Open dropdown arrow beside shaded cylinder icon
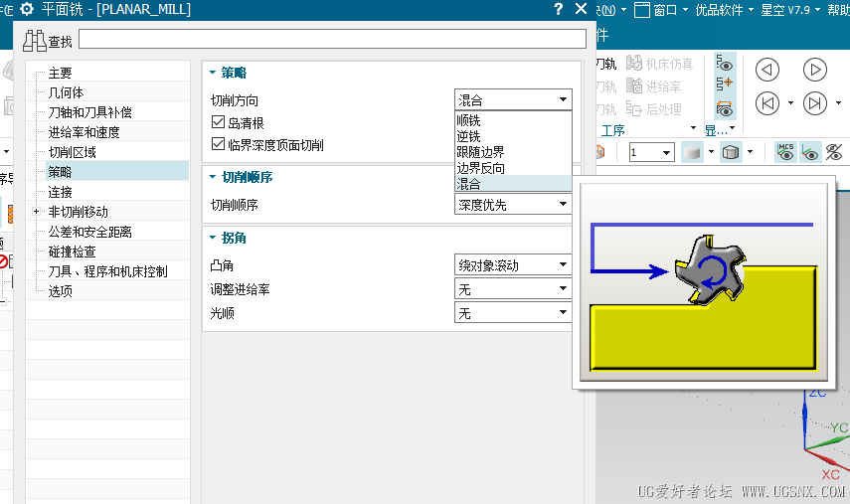This screenshot has height=504, width=850. tap(711, 152)
